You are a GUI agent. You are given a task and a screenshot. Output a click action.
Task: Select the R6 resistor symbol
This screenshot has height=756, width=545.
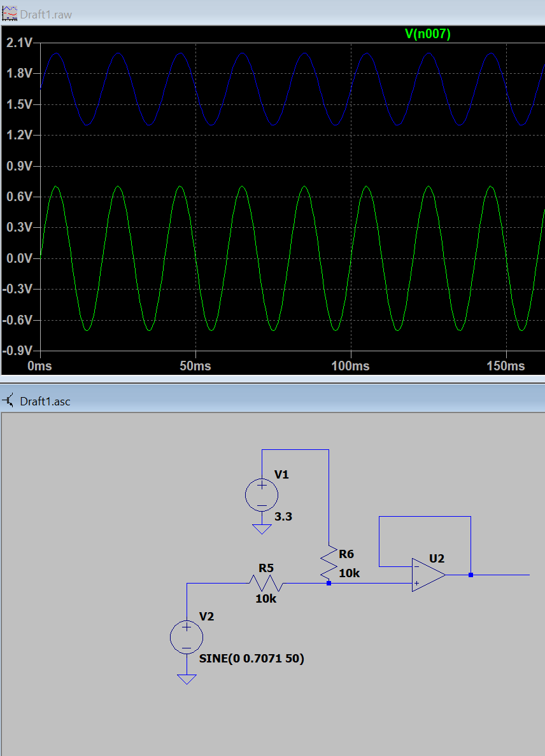(329, 563)
